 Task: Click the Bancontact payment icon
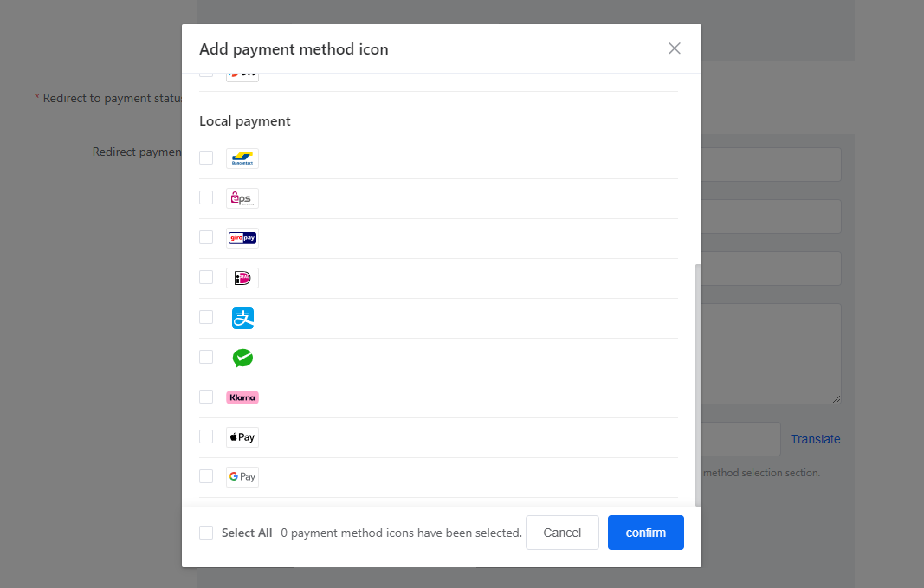pyautogui.click(x=242, y=158)
